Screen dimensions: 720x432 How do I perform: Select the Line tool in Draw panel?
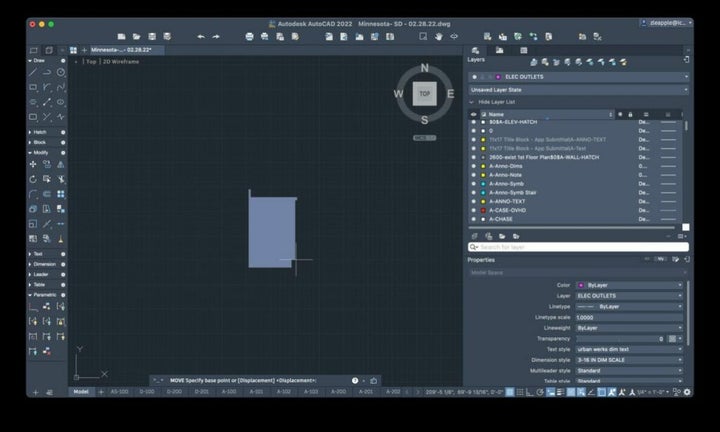(33, 72)
